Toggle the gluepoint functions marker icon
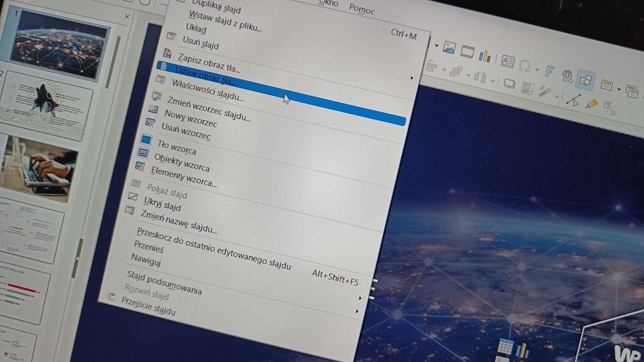This screenshot has height=362, width=644. 591,103
